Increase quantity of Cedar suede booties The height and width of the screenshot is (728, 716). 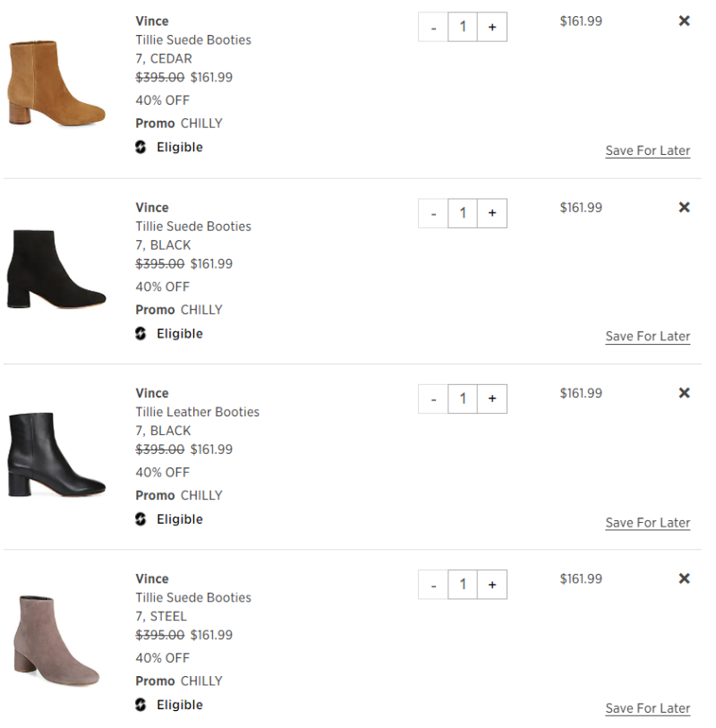click(492, 27)
